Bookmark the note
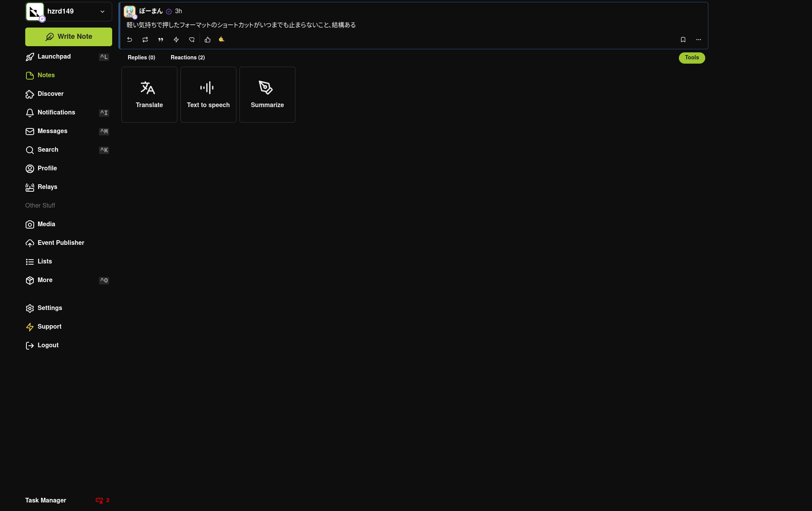Image resolution: width=812 pixels, height=511 pixels. 683,40
